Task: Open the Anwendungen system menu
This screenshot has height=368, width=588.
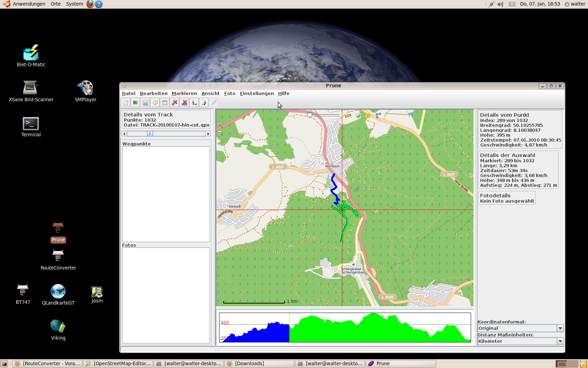Action: pos(29,4)
